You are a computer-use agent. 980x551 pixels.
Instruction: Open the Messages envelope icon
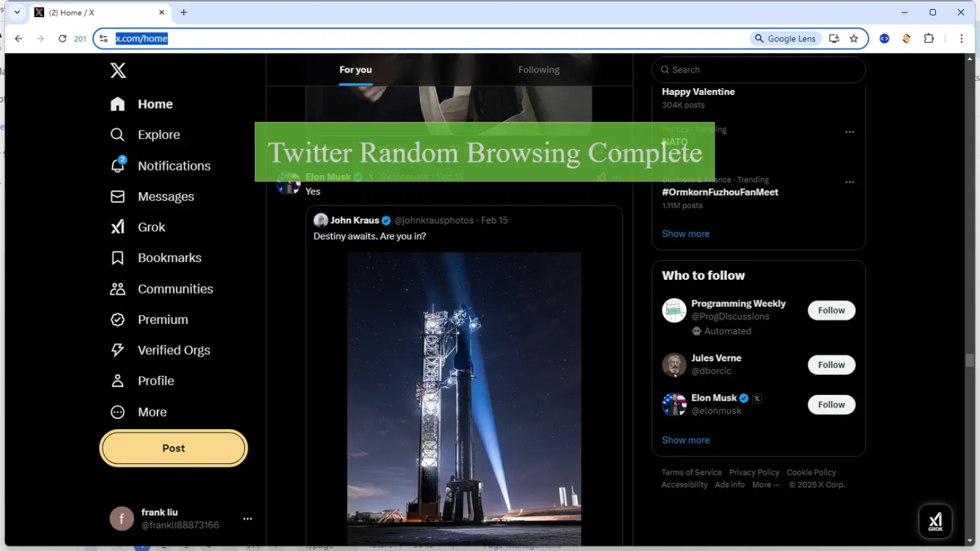pos(118,197)
